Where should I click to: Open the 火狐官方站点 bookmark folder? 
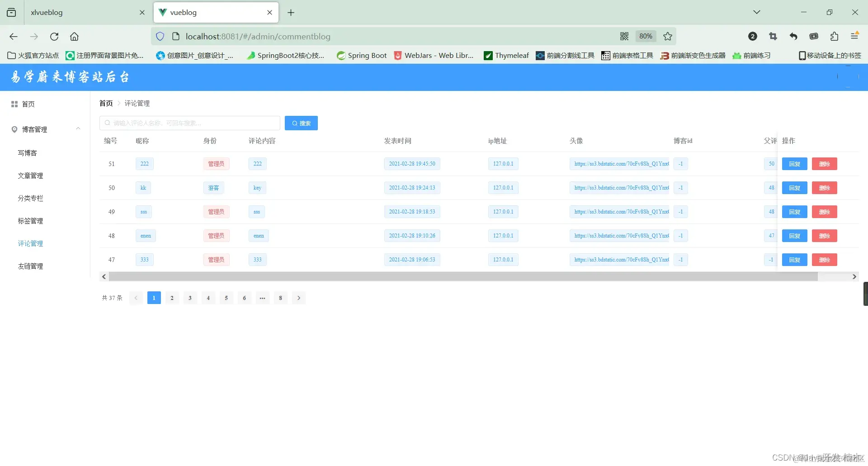tap(33, 55)
